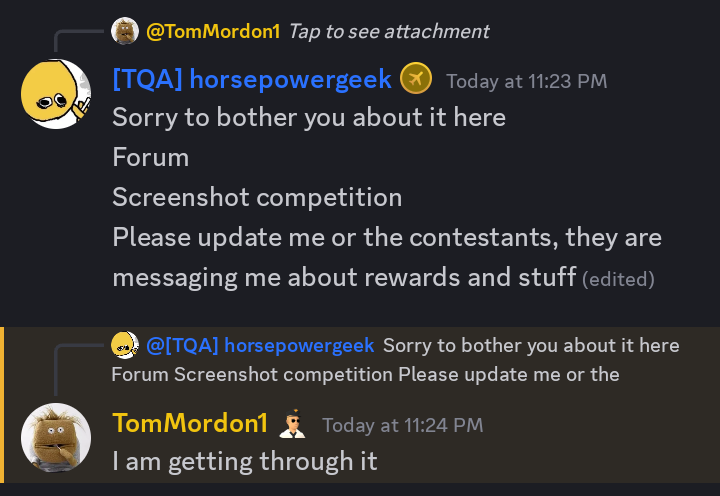Click 'Sorry to bother you about it here' line
The height and width of the screenshot is (496, 720).
309,117
